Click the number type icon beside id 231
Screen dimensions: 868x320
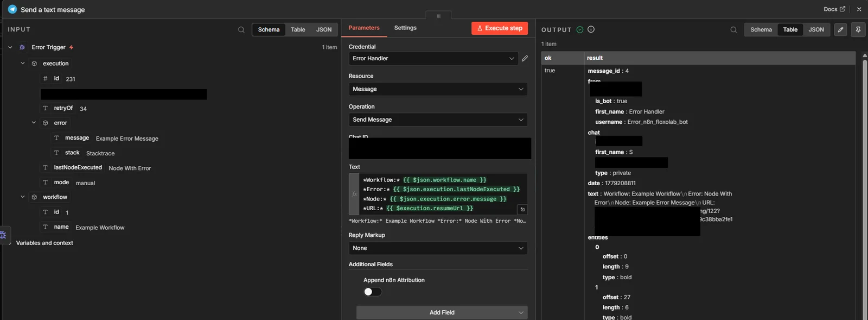tap(46, 78)
